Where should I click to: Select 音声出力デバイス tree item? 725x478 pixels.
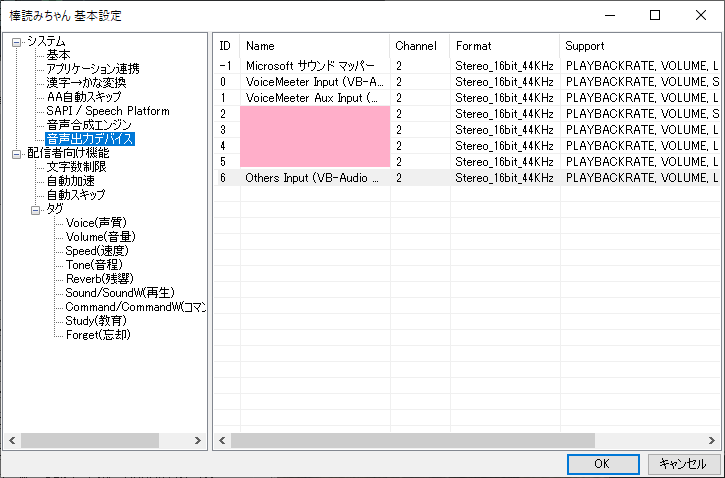(x=90, y=139)
